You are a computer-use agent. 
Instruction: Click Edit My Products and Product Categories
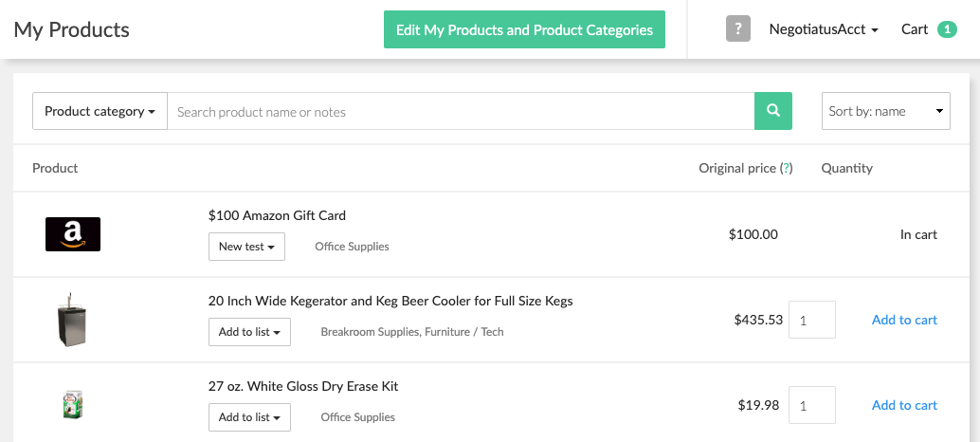click(x=524, y=29)
